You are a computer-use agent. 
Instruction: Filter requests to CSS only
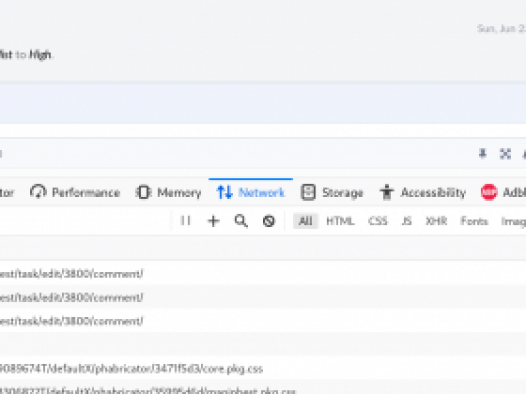(378, 221)
